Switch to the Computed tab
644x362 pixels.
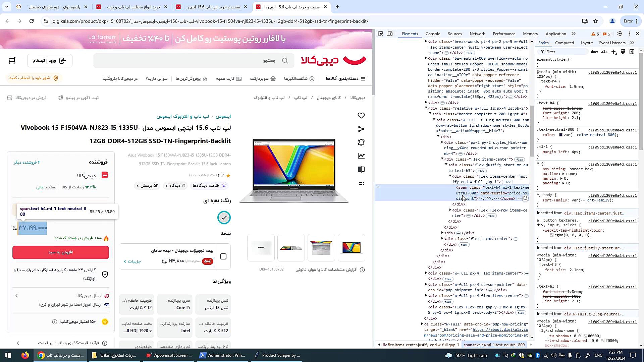coord(565,43)
